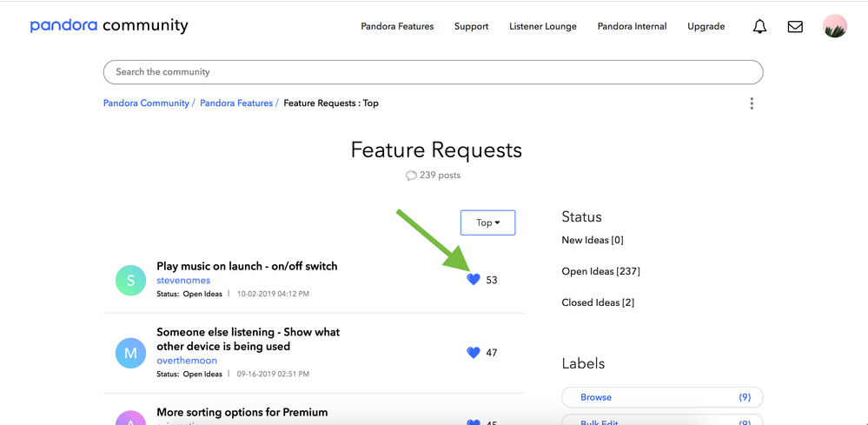Open the Pandora Internal menu
Viewport: 868px width, 425px height.
tap(632, 27)
